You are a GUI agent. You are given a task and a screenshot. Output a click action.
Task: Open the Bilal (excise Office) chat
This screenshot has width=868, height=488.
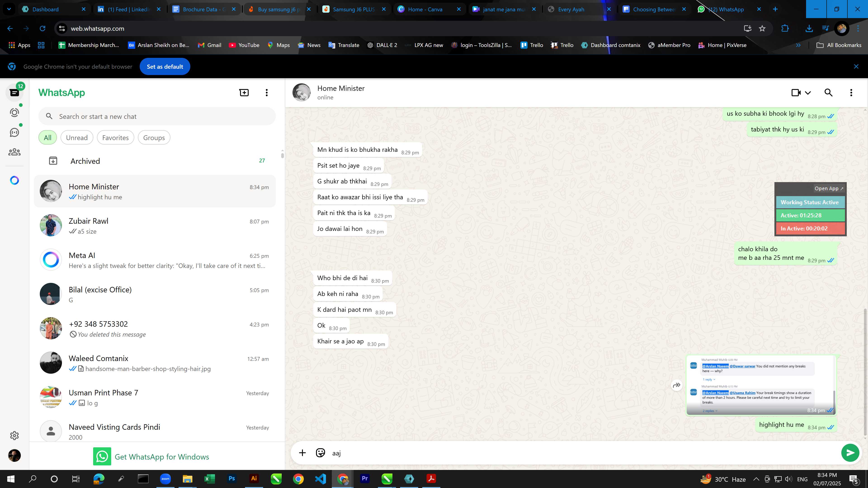(x=155, y=294)
